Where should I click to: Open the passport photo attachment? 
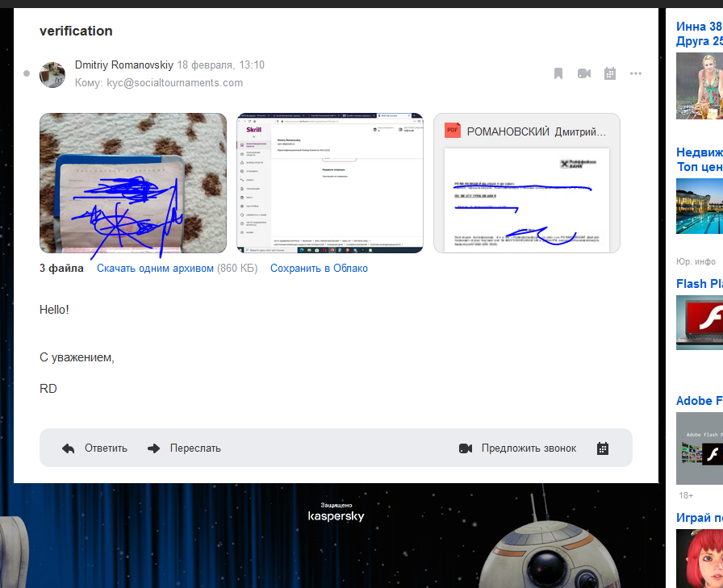[133, 183]
